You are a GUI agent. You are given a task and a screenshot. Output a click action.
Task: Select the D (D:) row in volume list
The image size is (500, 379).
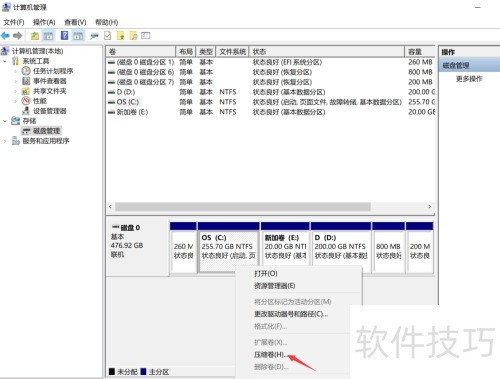click(x=271, y=92)
